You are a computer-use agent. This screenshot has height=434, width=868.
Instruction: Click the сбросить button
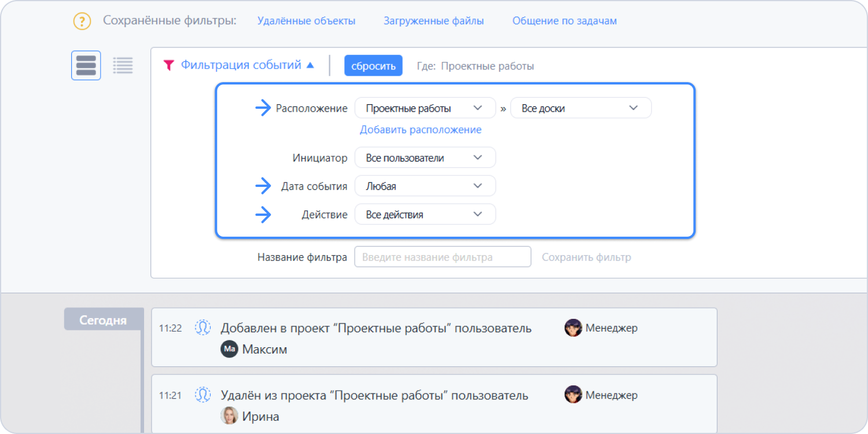(x=373, y=65)
